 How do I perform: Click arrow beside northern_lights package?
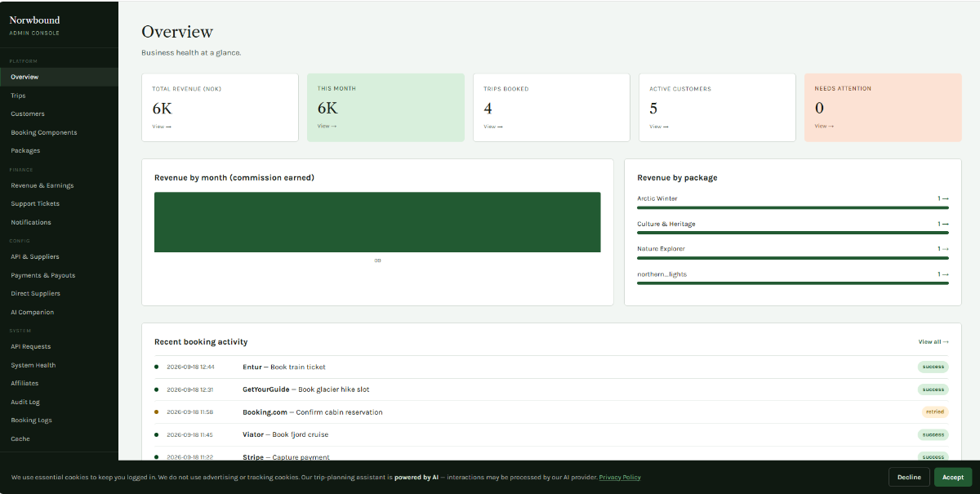(943, 274)
